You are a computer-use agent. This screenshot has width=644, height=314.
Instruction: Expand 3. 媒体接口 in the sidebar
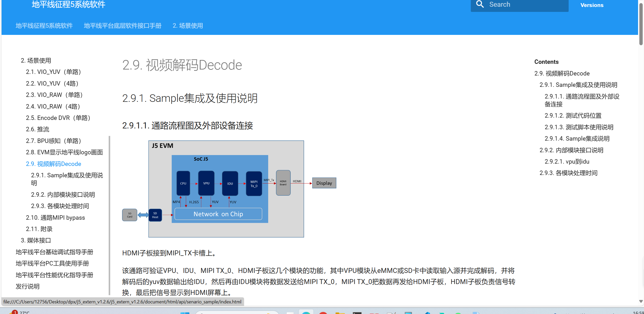tap(36, 240)
